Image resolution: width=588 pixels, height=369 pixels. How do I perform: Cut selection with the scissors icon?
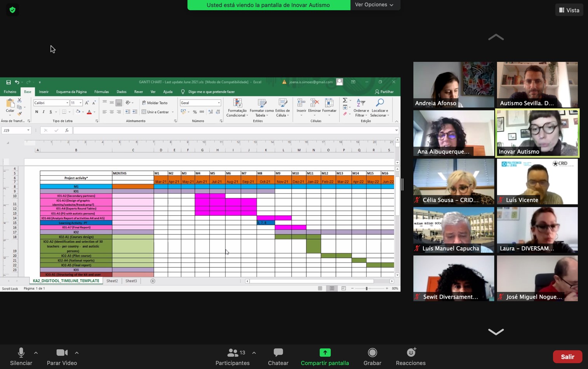[19, 100]
